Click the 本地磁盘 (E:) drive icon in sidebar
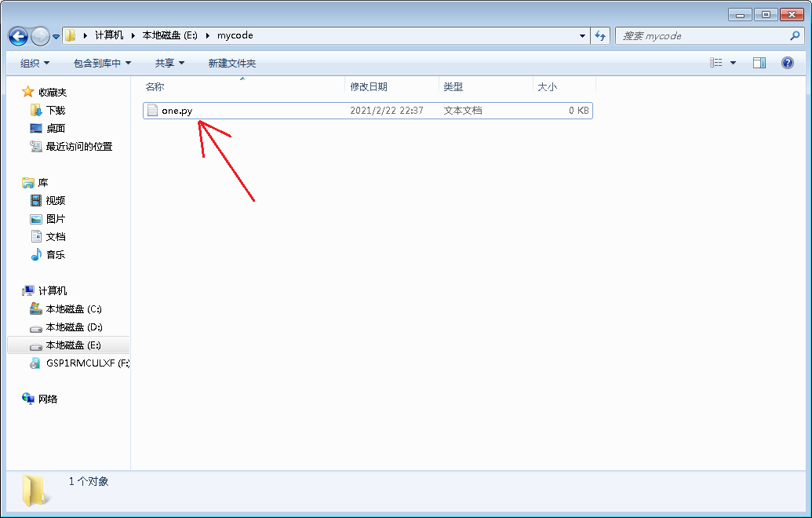Image resolution: width=812 pixels, height=518 pixels. coord(36,347)
